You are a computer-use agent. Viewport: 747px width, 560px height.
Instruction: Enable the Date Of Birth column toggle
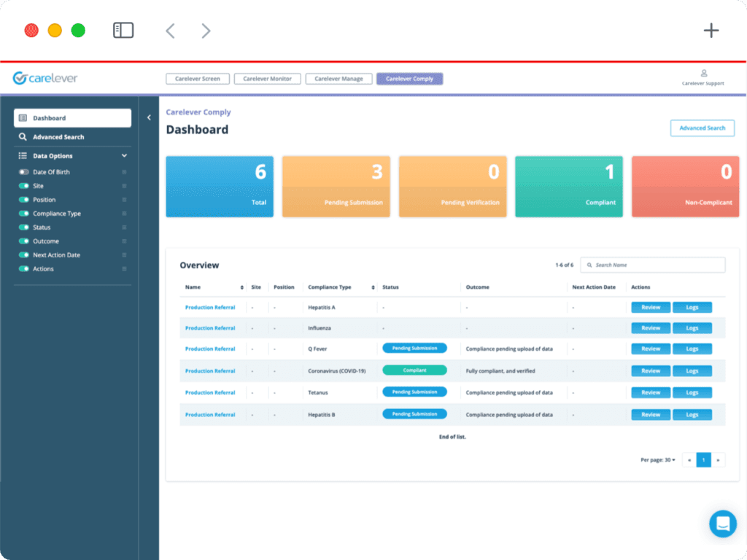point(24,172)
